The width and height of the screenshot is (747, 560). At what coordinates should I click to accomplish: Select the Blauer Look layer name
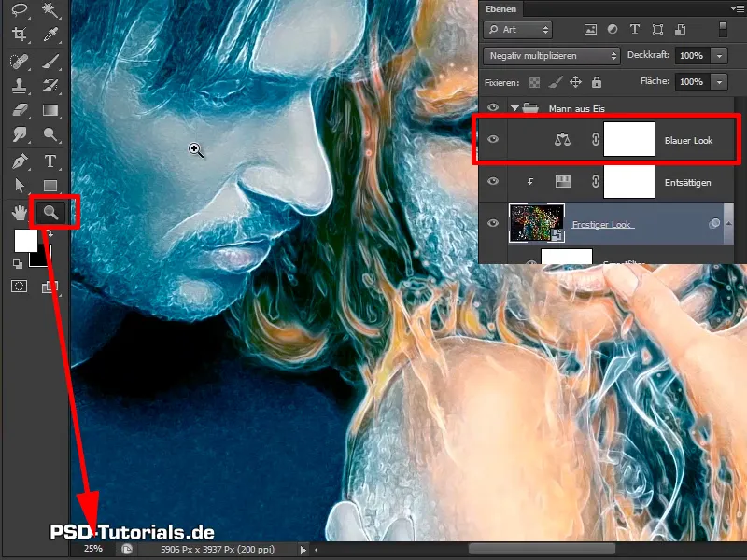pyautogui.click(x=688, y=141)
